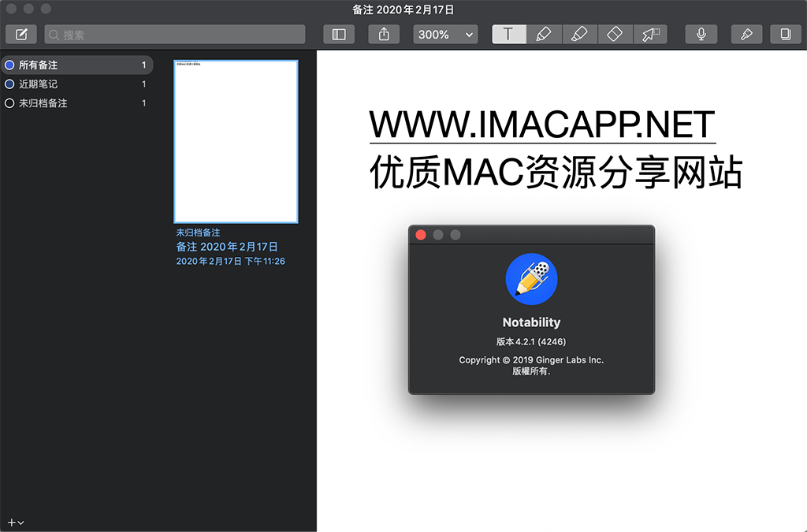Image resolution: width=807 pixels, height=532 pixels.
Task: Select the Text tool
Action: coord(509,35)
